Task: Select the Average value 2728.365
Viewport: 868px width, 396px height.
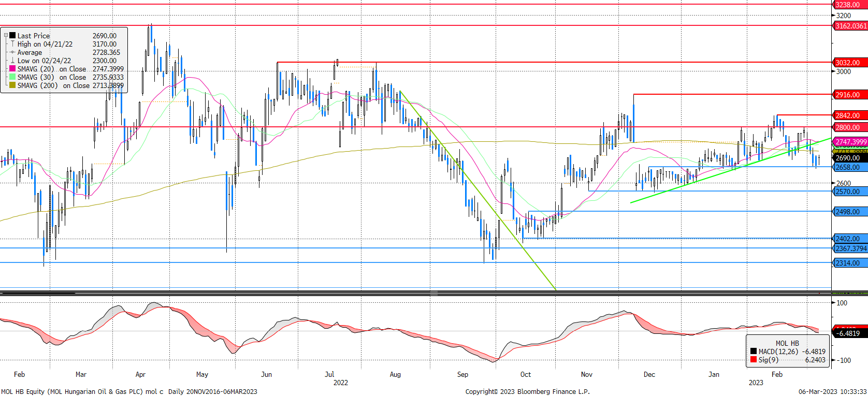Action: pyautogui.click(x=106, y=52)
